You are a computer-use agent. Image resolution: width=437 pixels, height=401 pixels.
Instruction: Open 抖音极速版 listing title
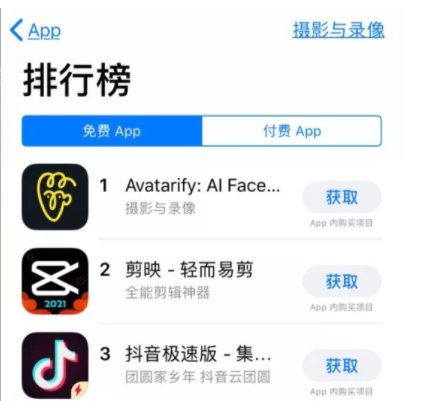point(198,354)
